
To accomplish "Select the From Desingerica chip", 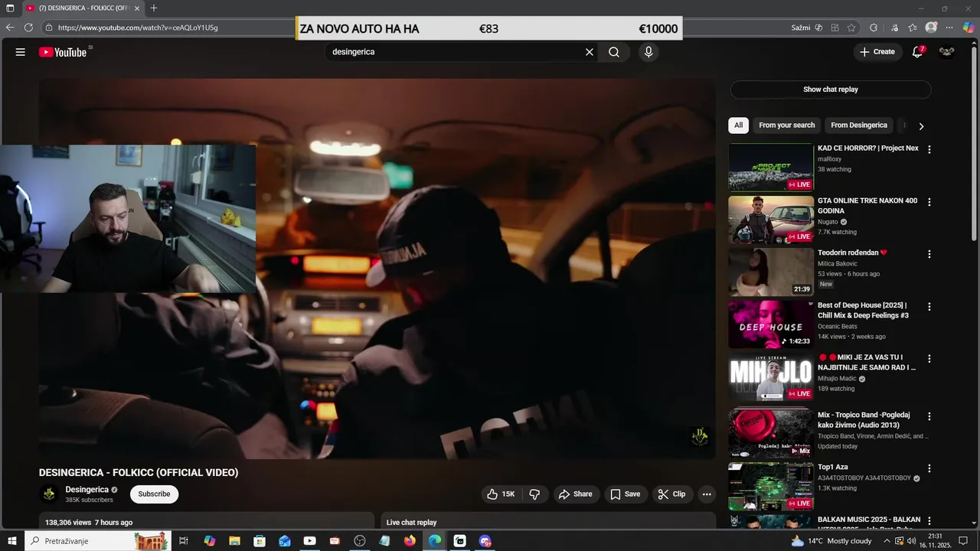I will click(x=859, y=126).
